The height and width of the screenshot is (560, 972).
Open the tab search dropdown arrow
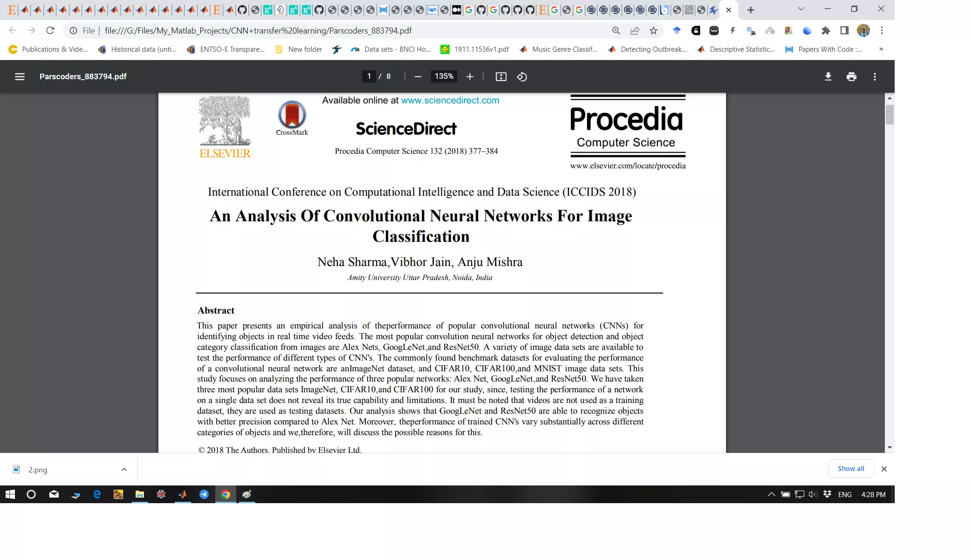[x=801, y=9]
